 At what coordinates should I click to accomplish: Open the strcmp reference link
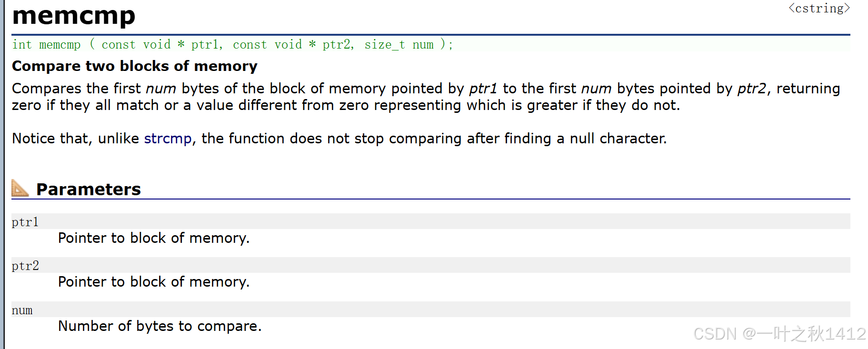[x=168, y=139]
